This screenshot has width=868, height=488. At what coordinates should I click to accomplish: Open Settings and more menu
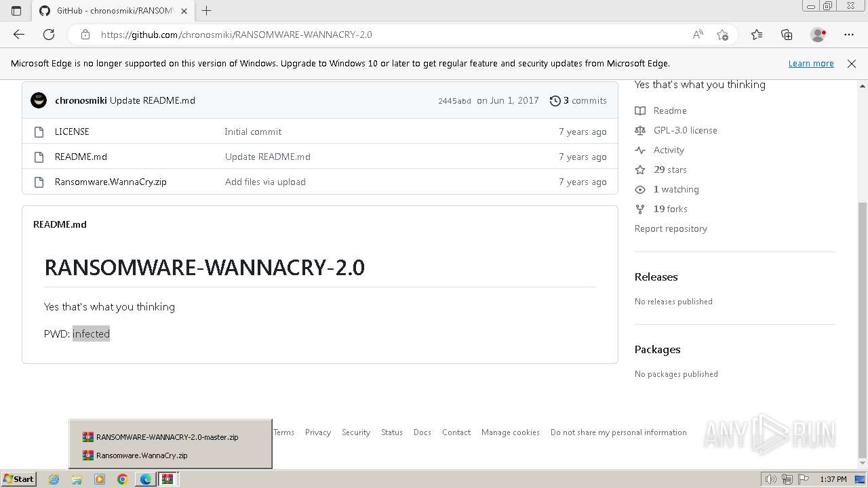tap(849, 35)
